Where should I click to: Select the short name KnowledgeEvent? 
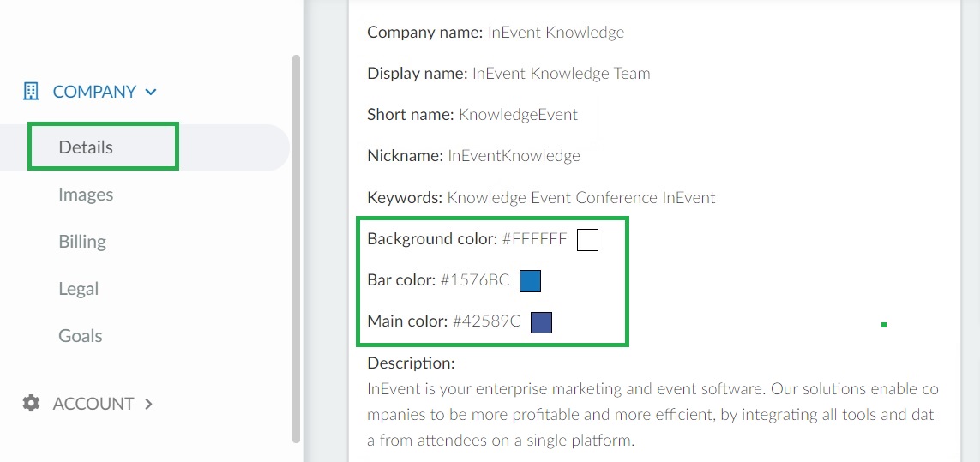(518, 114)
